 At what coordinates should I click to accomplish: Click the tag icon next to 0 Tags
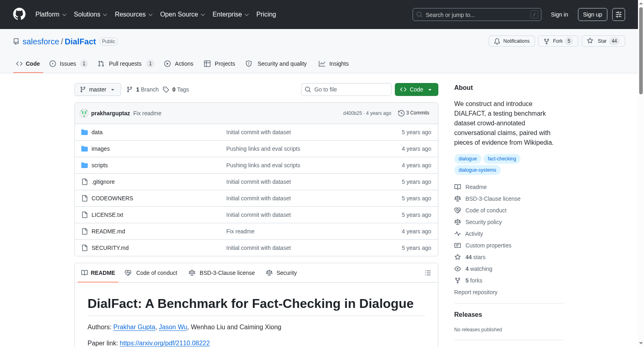pyautogui.click(x=166, y=89)
